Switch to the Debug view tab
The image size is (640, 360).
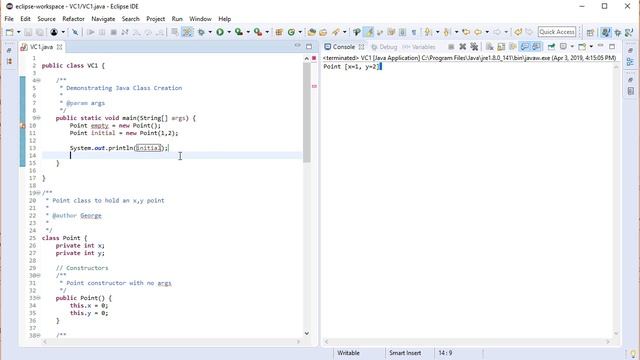pos(384,47)
